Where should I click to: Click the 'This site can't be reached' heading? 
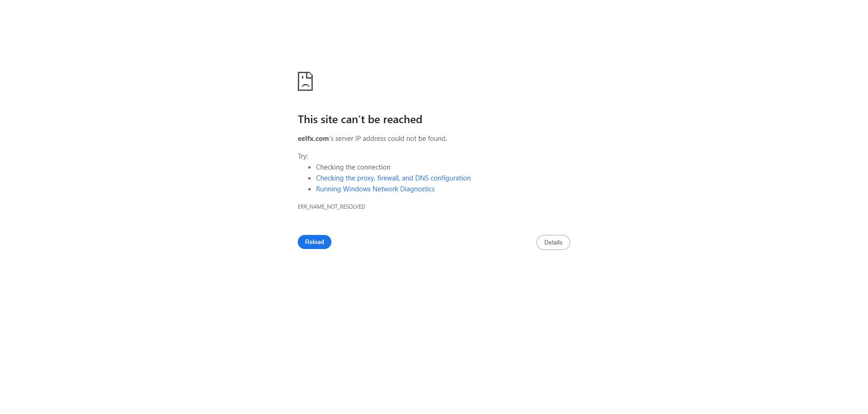tap(360, 120)
